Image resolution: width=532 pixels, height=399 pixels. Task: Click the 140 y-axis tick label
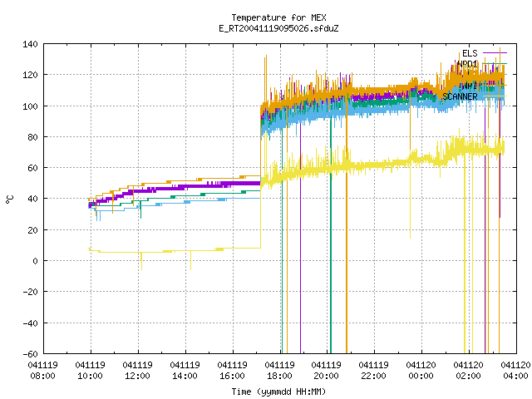click(30, 44)
